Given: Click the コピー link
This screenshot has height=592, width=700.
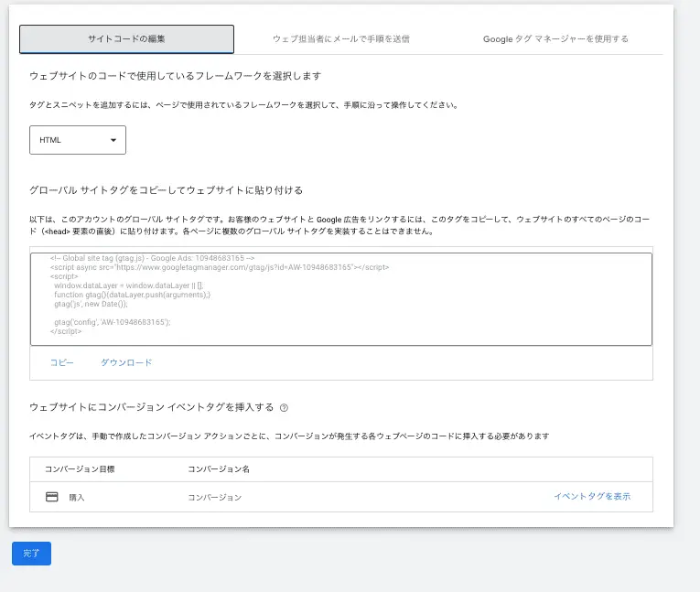Looking at the screenshot, I should [x=61, y=362].
